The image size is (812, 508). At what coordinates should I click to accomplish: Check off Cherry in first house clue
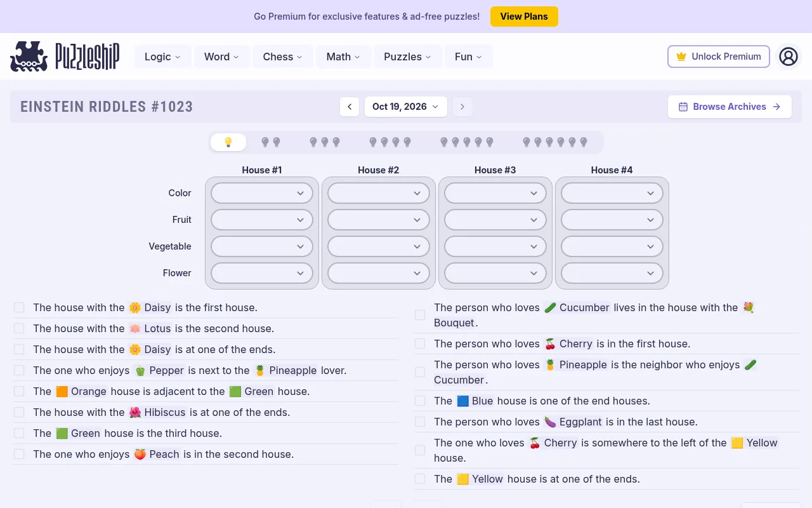click(x=420, y=344)
